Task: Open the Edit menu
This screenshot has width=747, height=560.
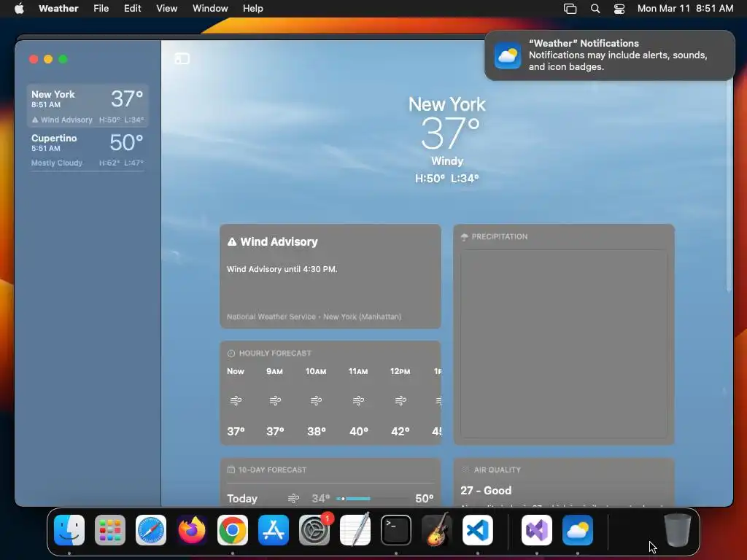Action: (x=133, y=9)
